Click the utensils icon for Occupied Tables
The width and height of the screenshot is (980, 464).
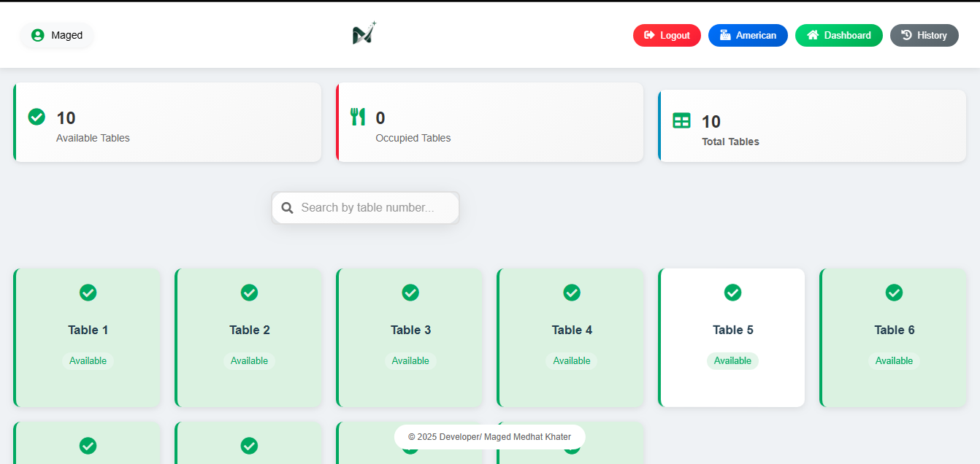pyautogui.click(x=358, y=117)
